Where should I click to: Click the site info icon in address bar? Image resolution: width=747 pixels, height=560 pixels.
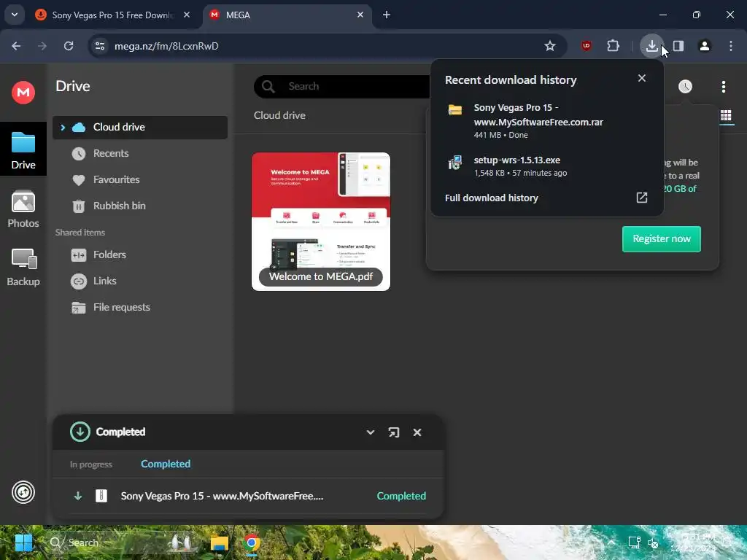(x=100, y=46)
